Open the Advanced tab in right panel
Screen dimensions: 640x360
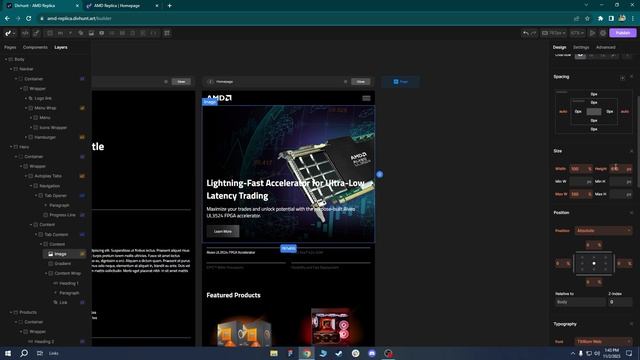[x=606, y=47]
